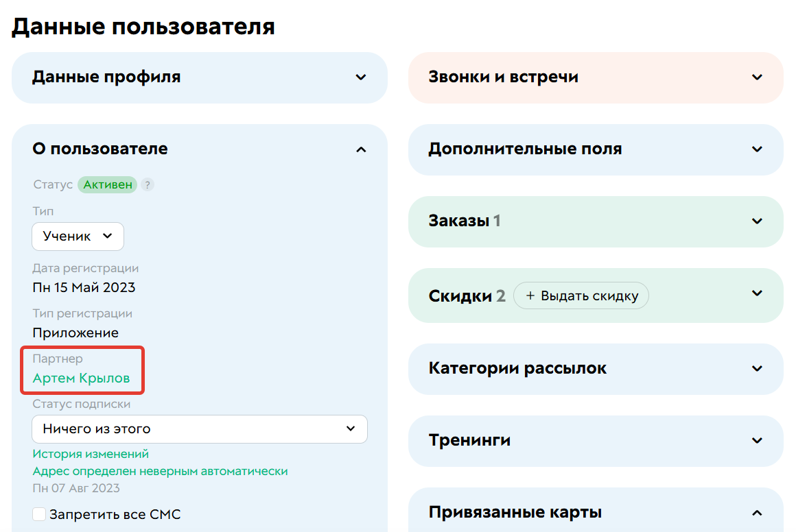Enable the 'Запретить все СМС' checkbox

39,513
